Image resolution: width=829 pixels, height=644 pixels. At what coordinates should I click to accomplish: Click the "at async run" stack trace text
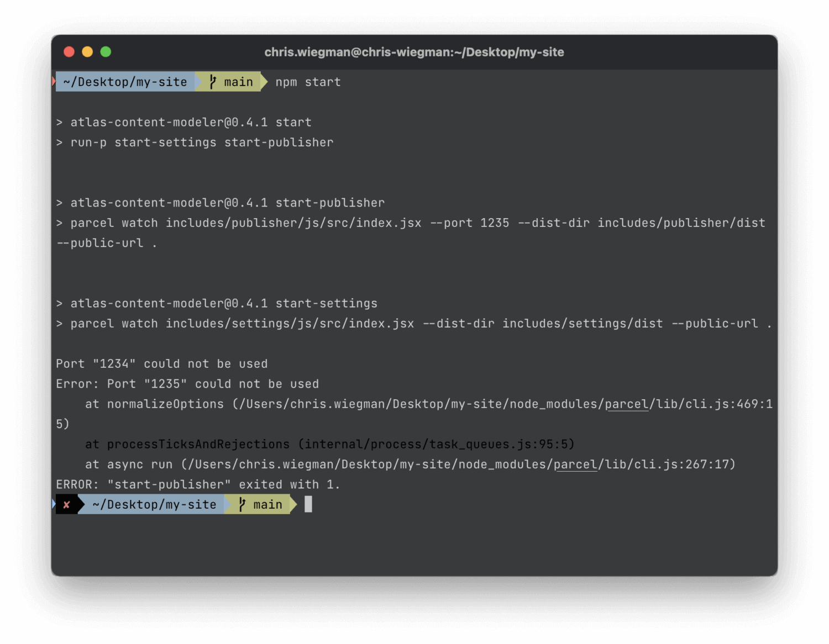pos(129,464)
